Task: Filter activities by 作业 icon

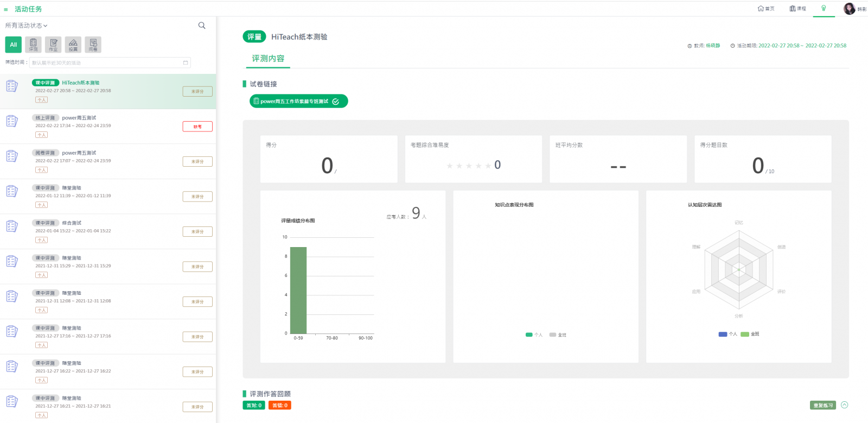Action: pyautogui.click(x=53, y=45)
